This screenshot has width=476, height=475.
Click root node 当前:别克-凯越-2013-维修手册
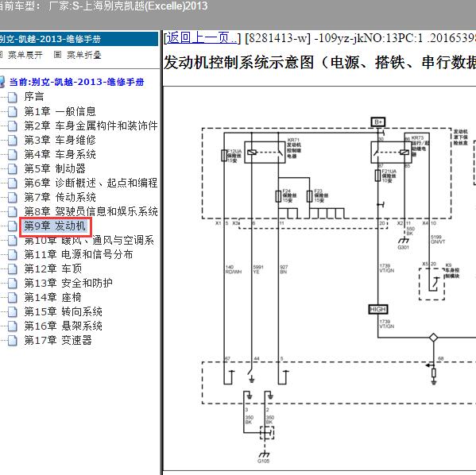76,82
